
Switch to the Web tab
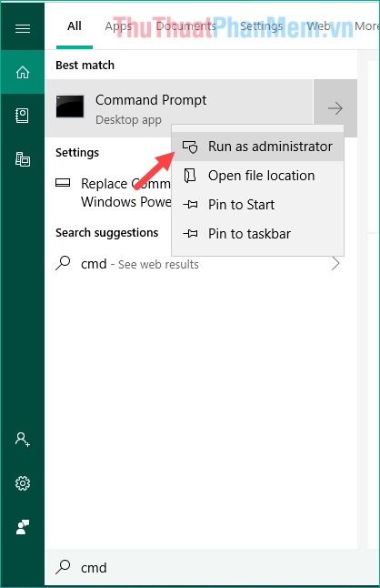(318, 26)
